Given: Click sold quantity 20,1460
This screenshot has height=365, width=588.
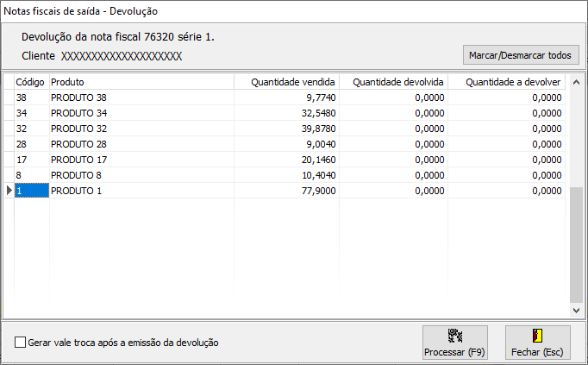Looking at the screenshot, I should [x=286, y=160].
